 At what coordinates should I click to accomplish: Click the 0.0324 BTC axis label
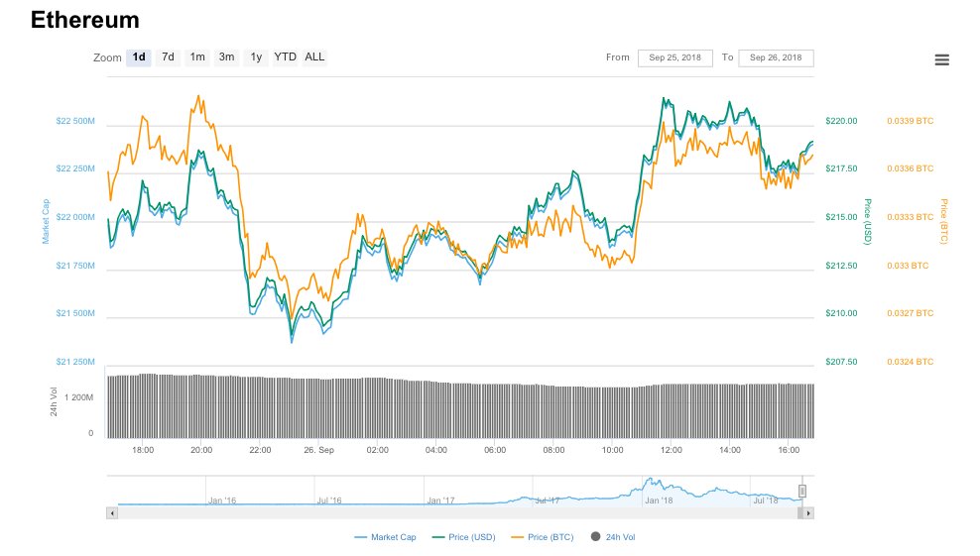tap(910, 362)
